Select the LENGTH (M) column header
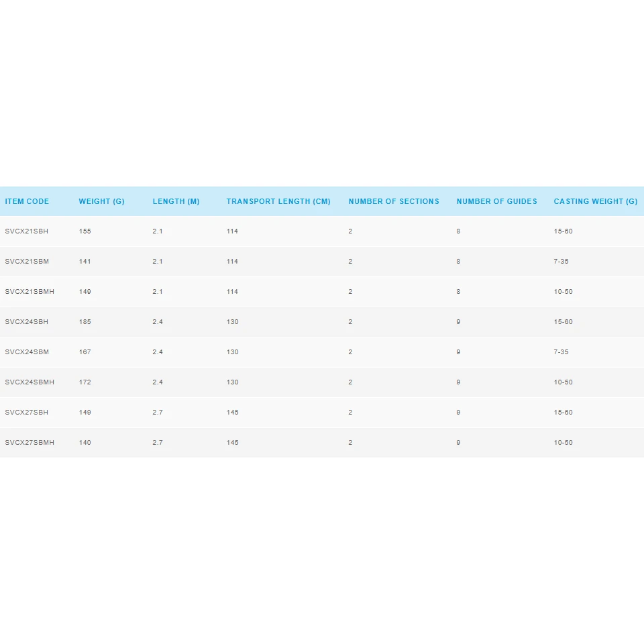Screen dimensions: 644x644 coord(176,201)
